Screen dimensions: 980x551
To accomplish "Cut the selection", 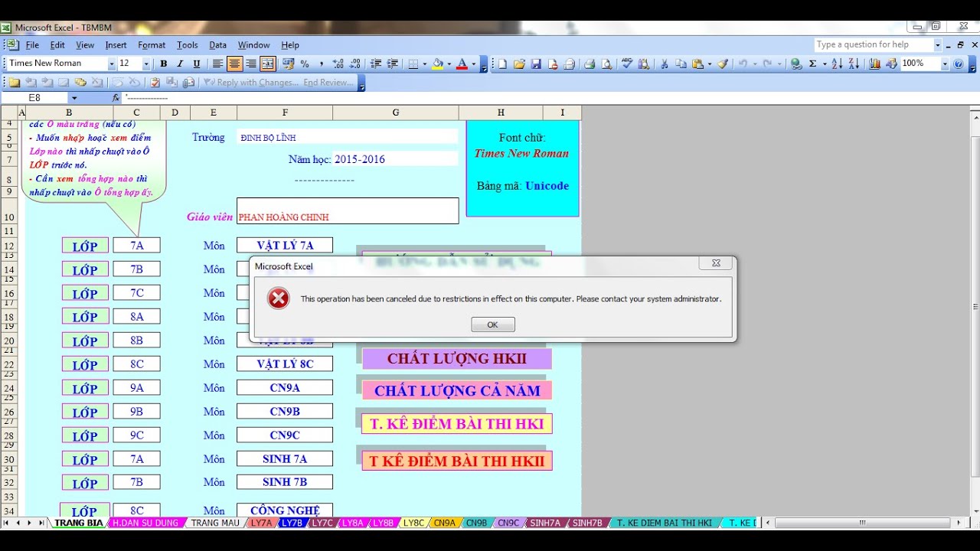I will (x=665, y=64).
